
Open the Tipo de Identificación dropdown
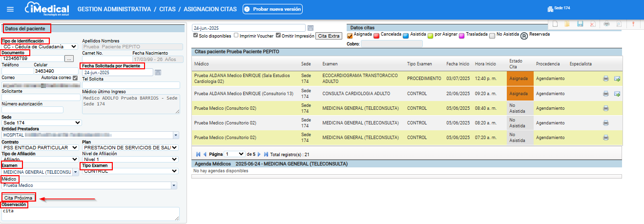click(x=39, y=46)
